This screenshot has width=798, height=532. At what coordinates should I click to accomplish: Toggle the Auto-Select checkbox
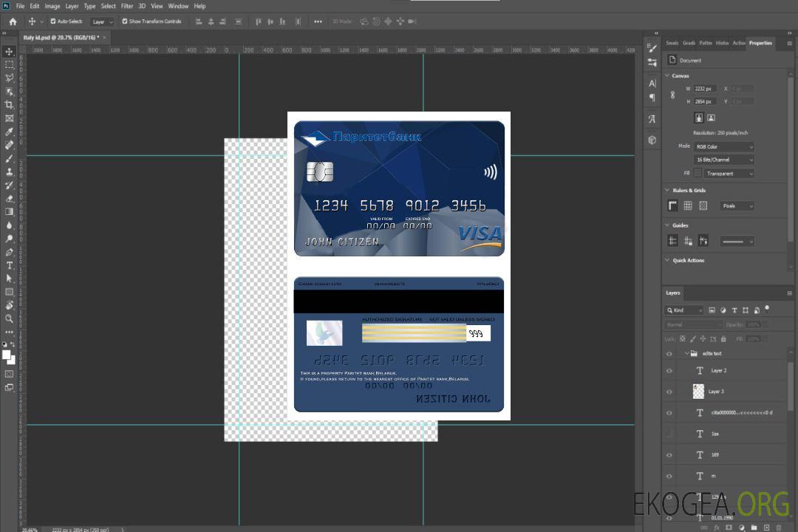click(53, 21)
